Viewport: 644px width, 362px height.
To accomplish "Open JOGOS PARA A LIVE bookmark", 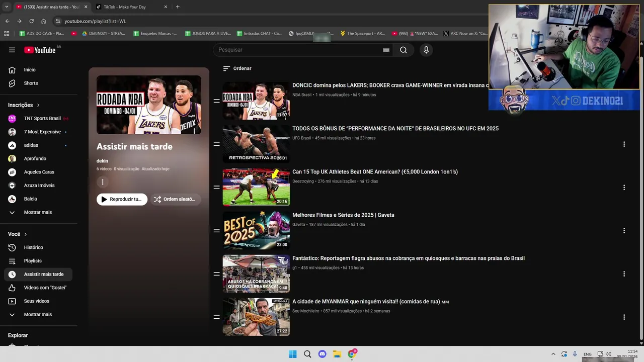I will (208, 34).
